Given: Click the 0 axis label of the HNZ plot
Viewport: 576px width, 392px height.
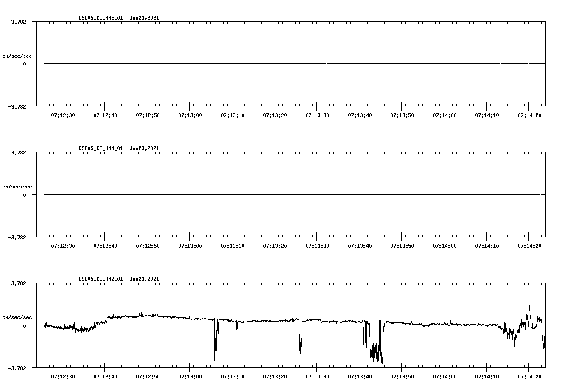Looking at the screenshot, I should pos(25,326).
